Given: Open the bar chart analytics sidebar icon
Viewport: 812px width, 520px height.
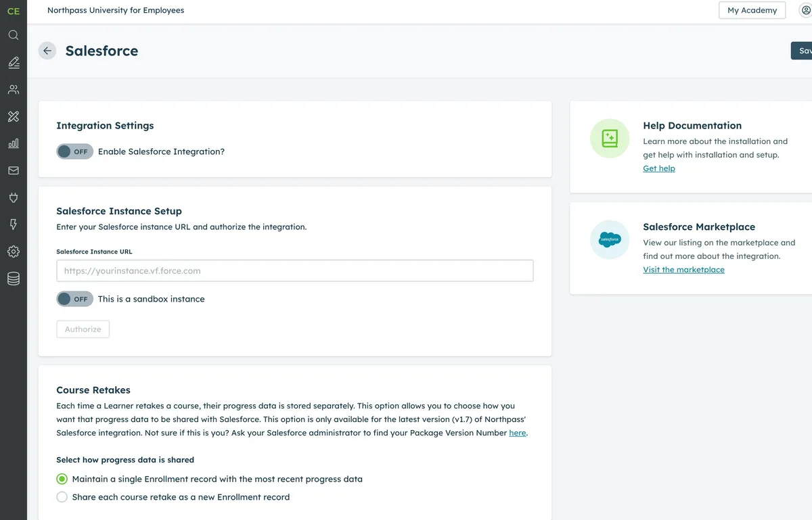Looking at the screenshot, I should point(13,143).
